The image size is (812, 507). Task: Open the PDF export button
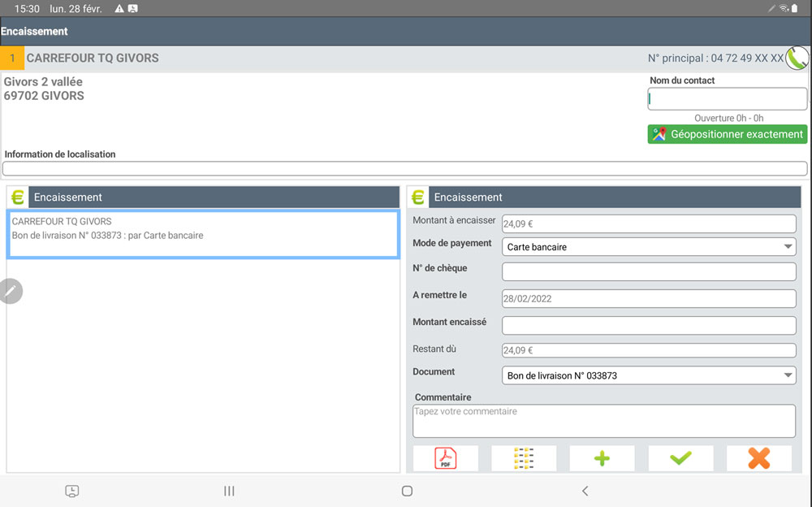pyautogui.click(x=445, y=458)
